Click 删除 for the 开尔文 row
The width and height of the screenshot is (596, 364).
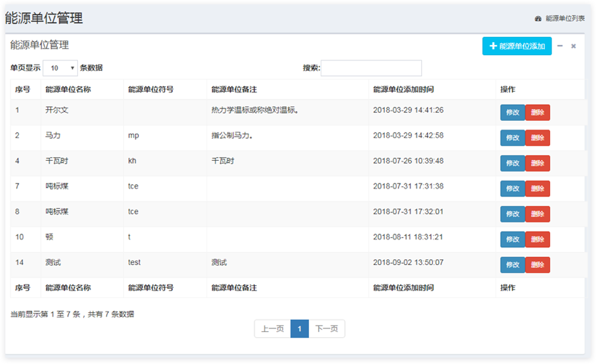(x=537, y=113)
